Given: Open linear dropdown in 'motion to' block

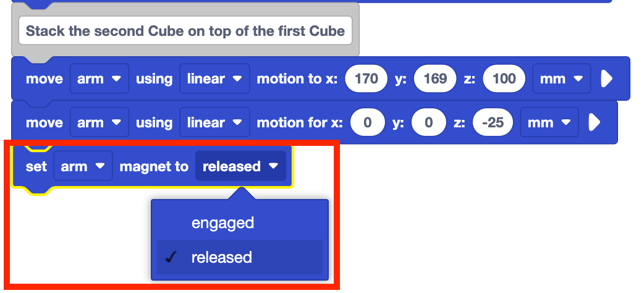Looking at the screenshot, I should click(x=214, y=79).
